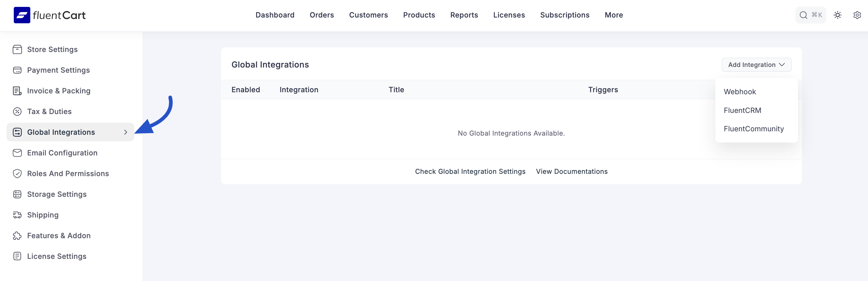The height and width of the screenshot is (281, 868).
Task: Click the Storage Settings icon
Action: tap(17, 194)
